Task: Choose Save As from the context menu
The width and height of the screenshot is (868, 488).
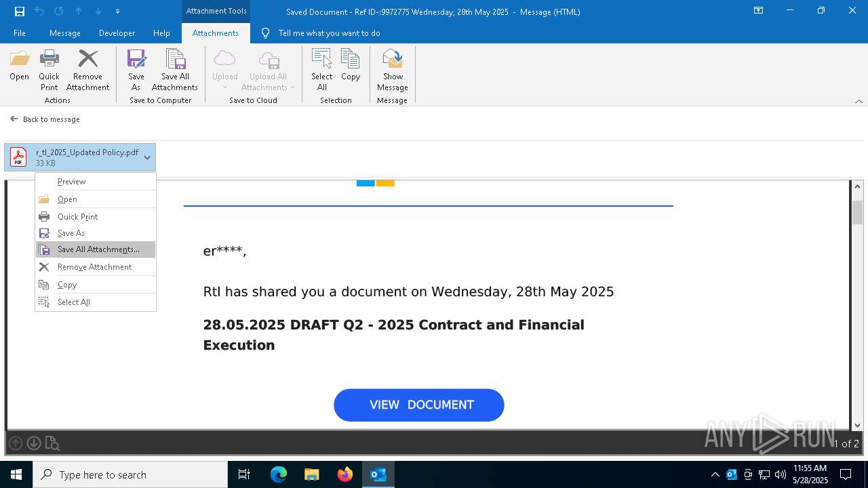Action: click(96, 233)
